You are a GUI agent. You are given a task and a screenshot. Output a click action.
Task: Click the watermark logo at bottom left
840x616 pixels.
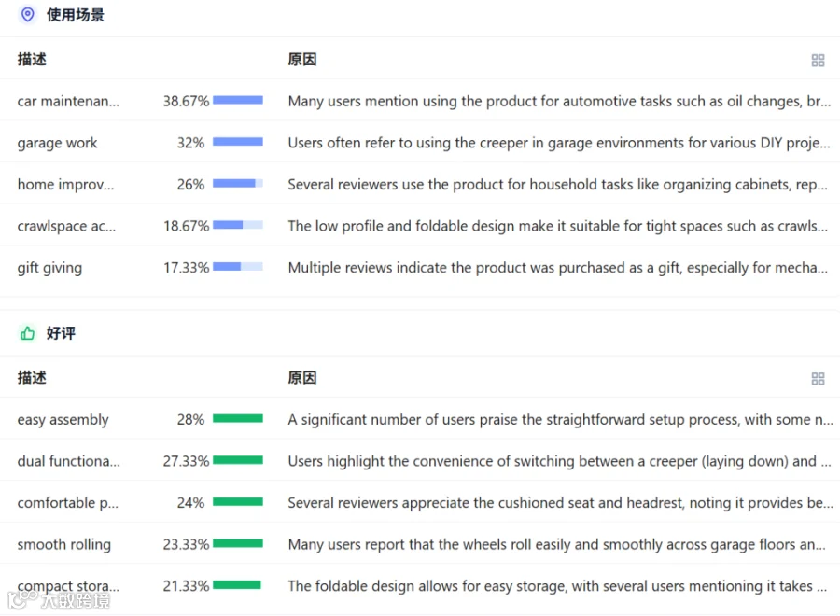(59, 600)
